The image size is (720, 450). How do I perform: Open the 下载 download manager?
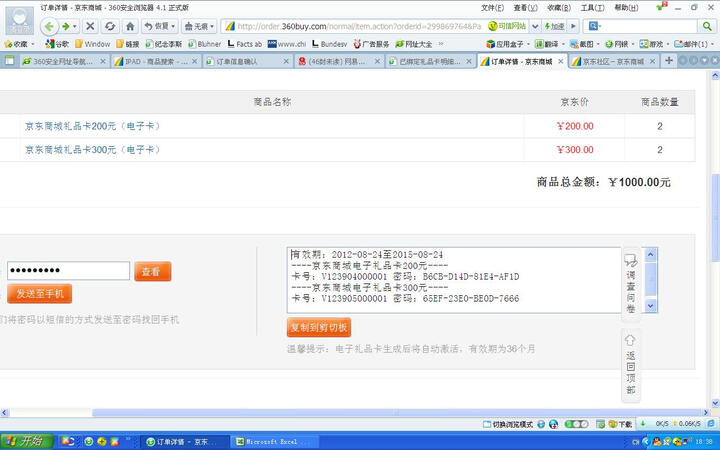(620, 424)
